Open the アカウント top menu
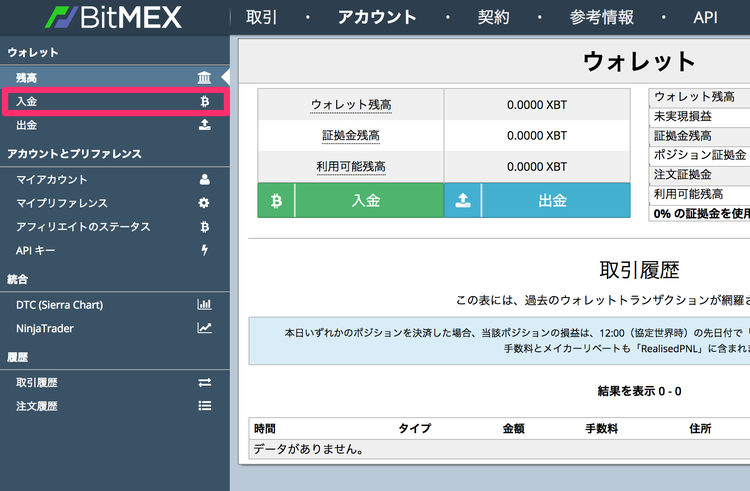The height and width of the screenshot is (491, 750). 377,18
